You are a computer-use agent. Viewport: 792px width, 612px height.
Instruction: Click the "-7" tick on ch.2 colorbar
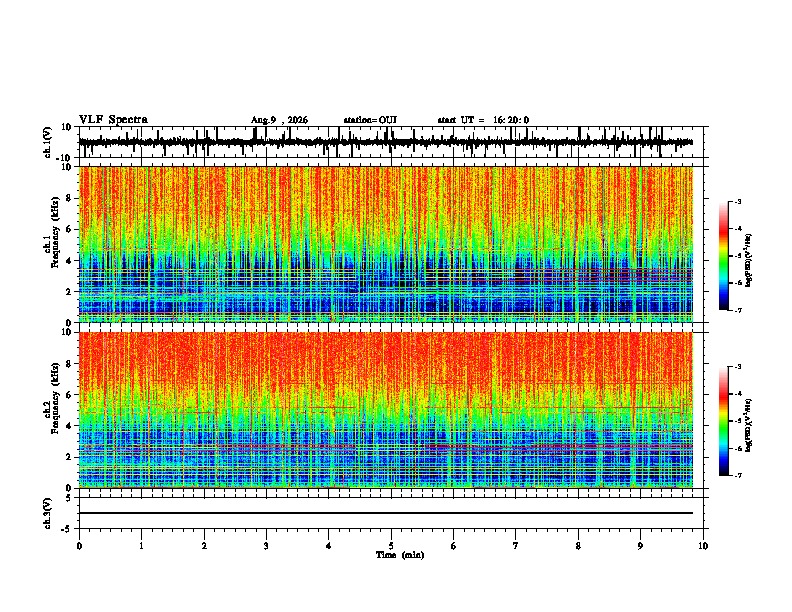click(x=737, y=475)
